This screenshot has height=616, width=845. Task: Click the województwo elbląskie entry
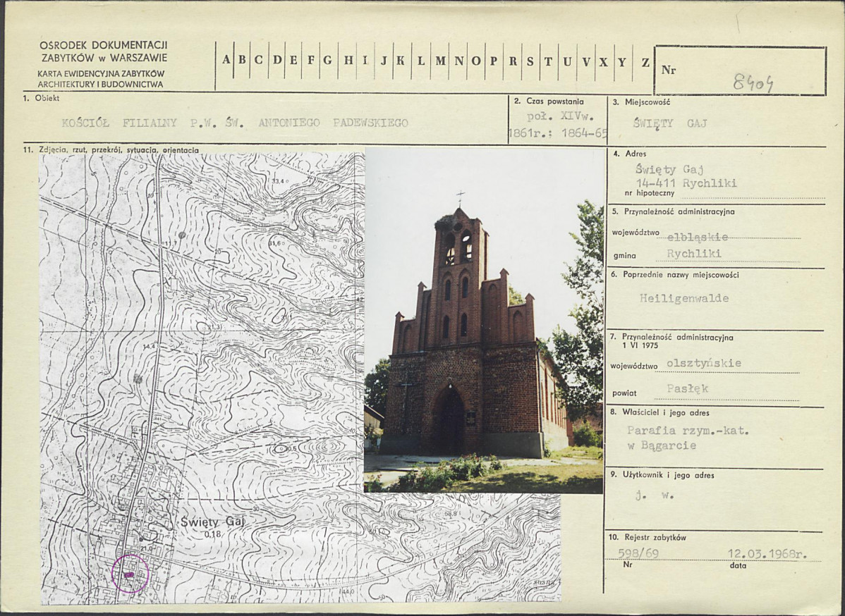point(698,236)
